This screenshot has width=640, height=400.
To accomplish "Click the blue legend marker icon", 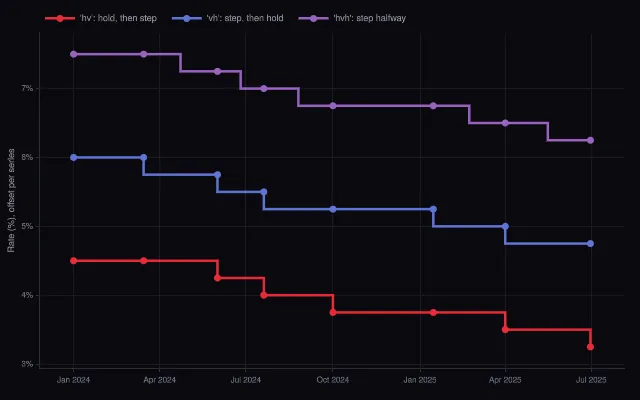I will pyautogui.click(x=187, y=18).
